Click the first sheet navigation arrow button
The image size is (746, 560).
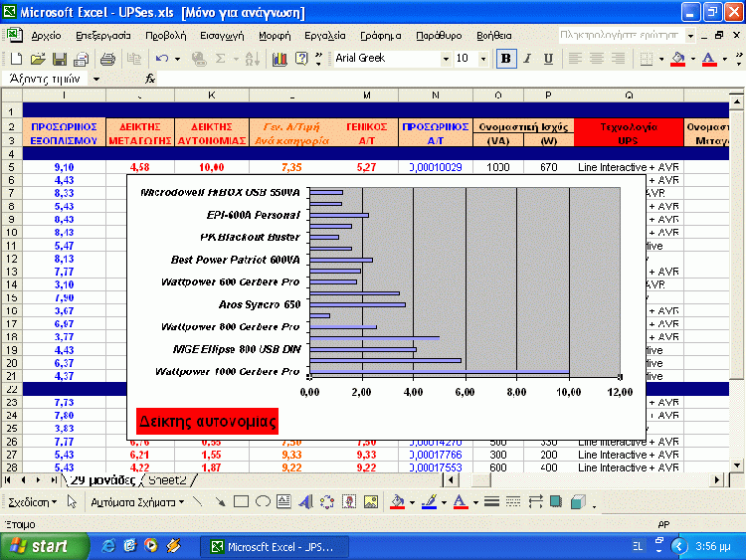(8, 480)
